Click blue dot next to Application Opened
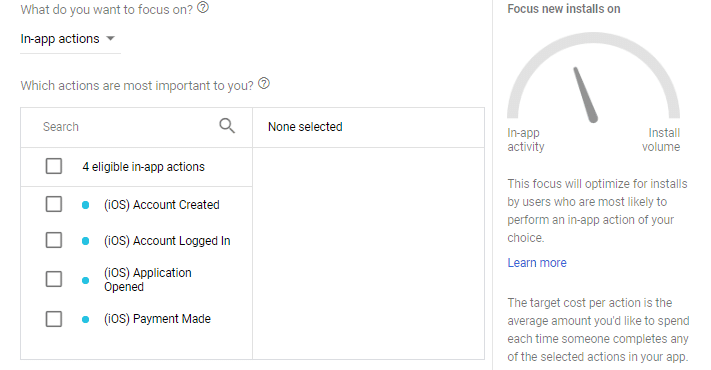 (x=85, y=280)
